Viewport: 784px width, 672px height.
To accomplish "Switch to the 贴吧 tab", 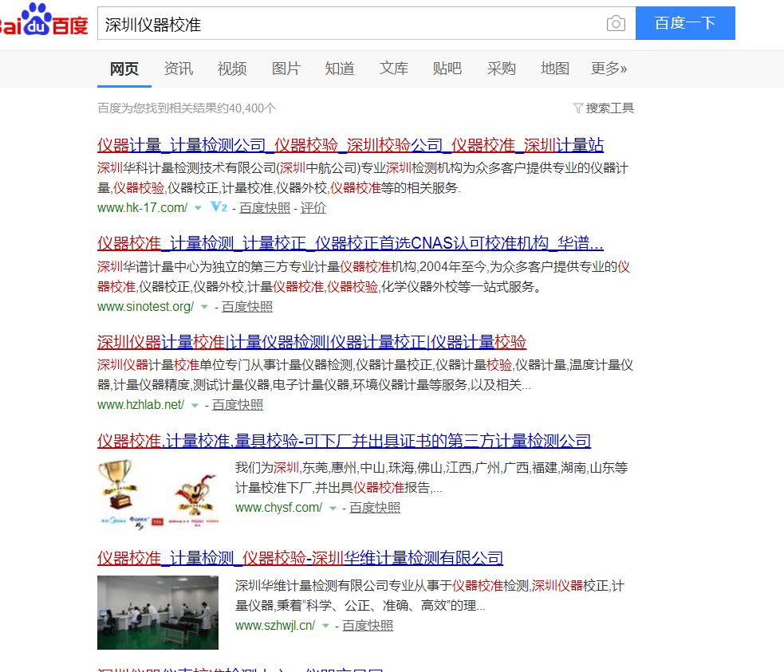I will pos(447,69).
